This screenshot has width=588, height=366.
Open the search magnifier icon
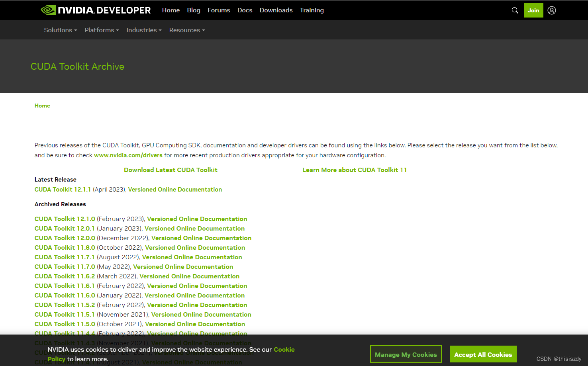(515, 10)
